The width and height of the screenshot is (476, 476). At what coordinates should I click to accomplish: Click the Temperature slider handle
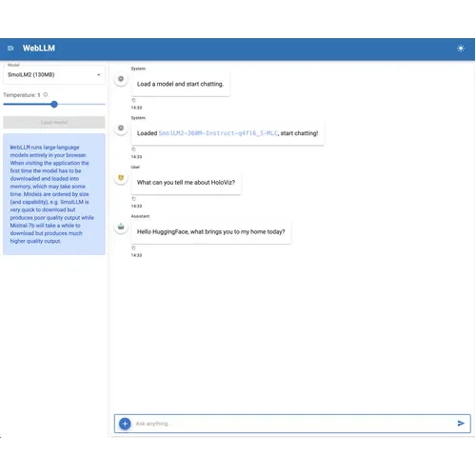point(54,104)
